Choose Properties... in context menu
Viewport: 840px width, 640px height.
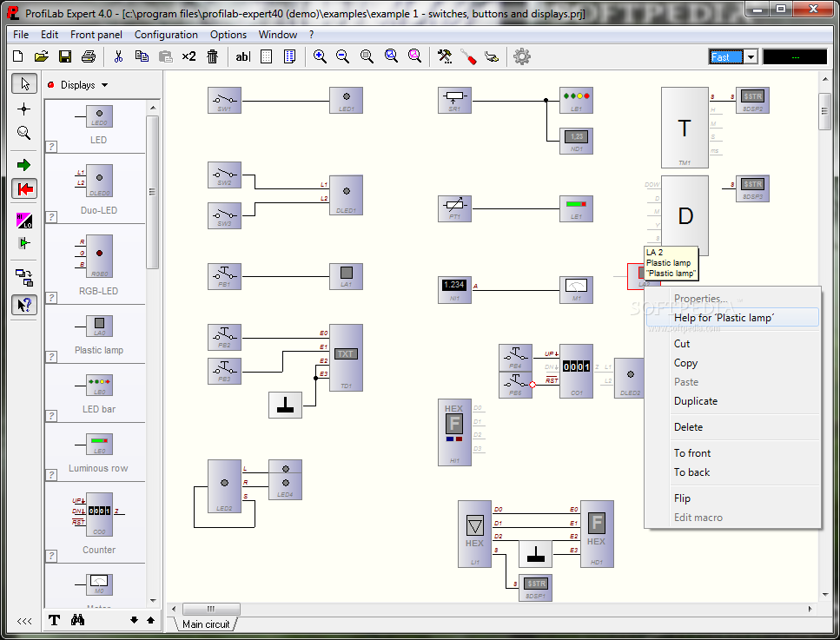pyautogui.click(x=733, y=299)
